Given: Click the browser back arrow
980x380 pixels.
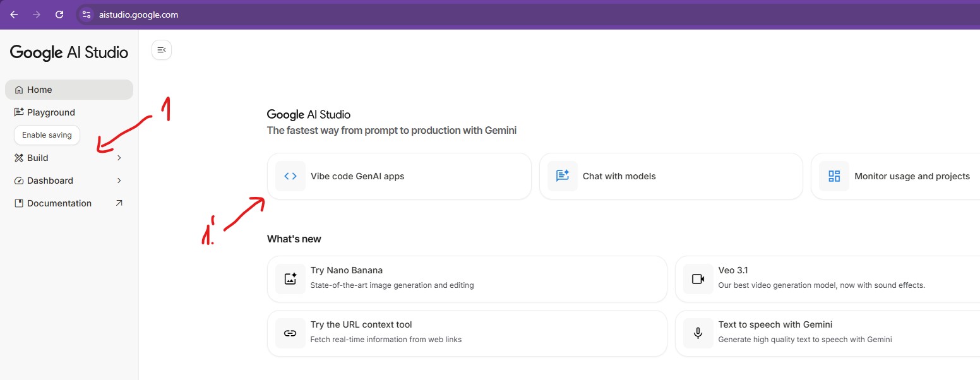Looking at the screenshot, I should [14, 15].
